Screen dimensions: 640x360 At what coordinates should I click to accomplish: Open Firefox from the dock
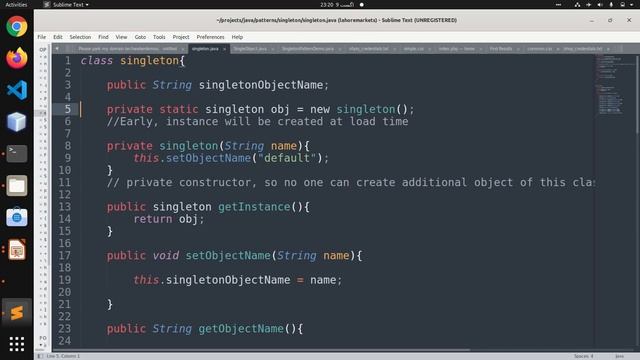(17, 58)
